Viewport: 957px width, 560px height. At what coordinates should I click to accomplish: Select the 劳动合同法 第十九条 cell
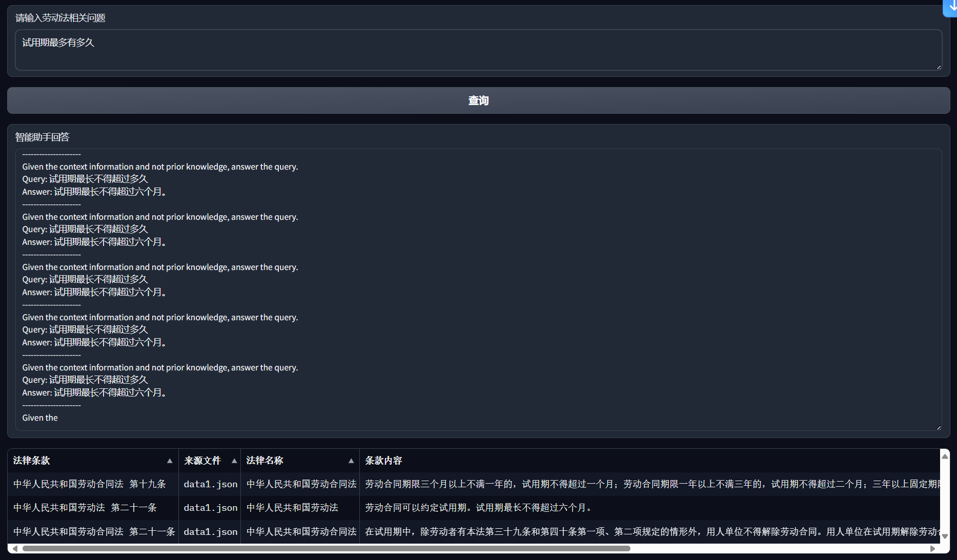[90, 484]
